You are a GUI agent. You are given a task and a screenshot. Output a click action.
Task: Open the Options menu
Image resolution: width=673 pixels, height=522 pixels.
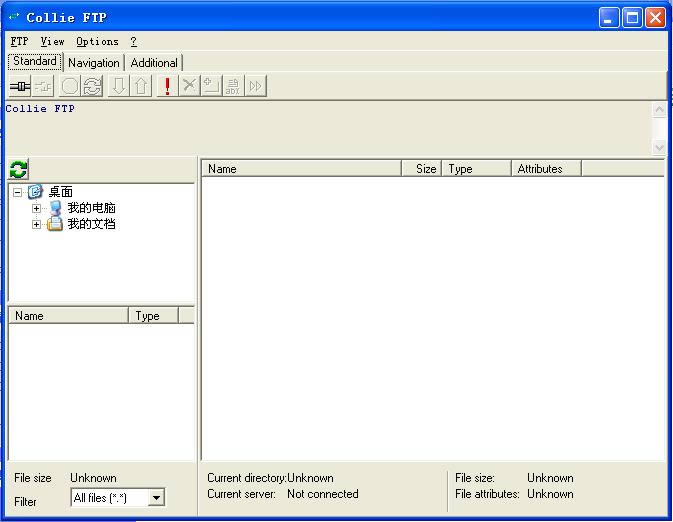(x=97, y=42)
